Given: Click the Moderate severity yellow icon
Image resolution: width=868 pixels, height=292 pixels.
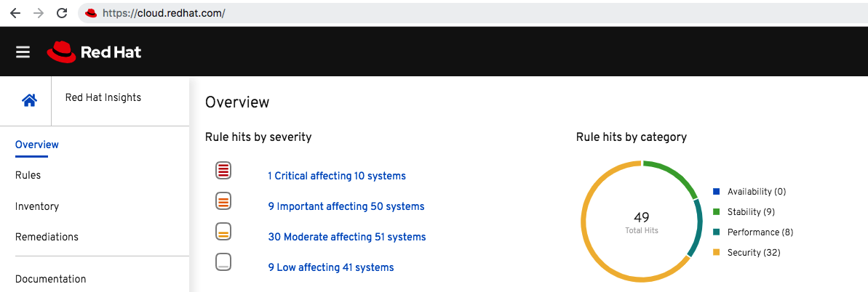Looking at the screenshot, I should click(223, 231).
